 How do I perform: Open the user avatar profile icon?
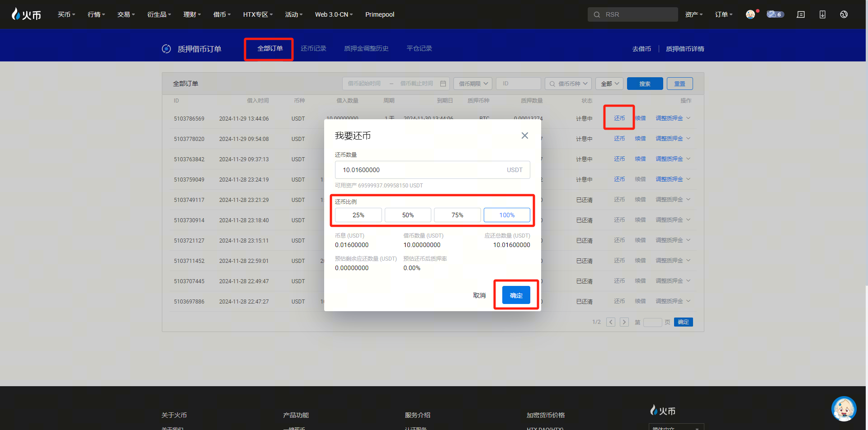point(750,14)
